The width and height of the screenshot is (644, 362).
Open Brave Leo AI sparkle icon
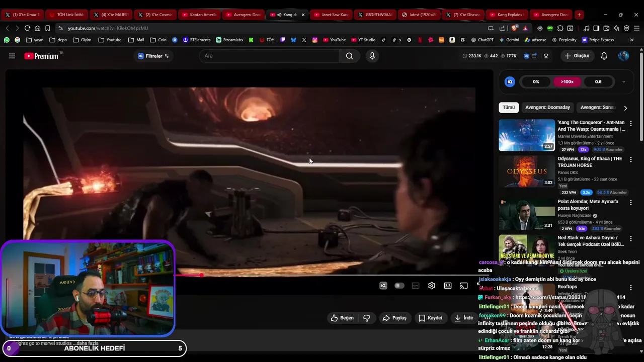(x=616, y=28)
